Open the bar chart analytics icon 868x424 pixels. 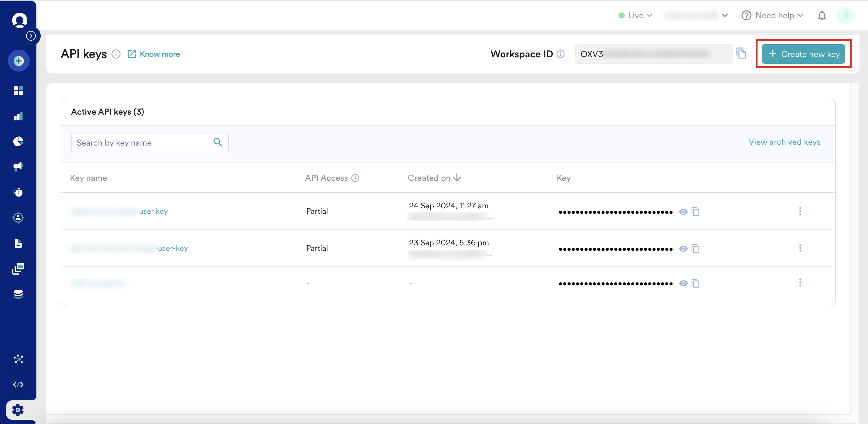pyautogui.click(x=18, y=116)
